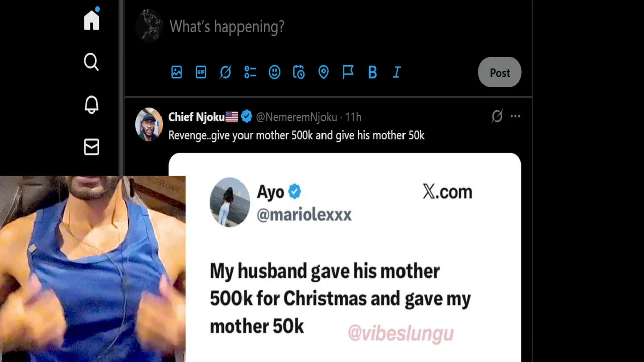This screenshot has height=362, width=644.
Task: Open the Messages envelope icon
Action: pos(91,147)
